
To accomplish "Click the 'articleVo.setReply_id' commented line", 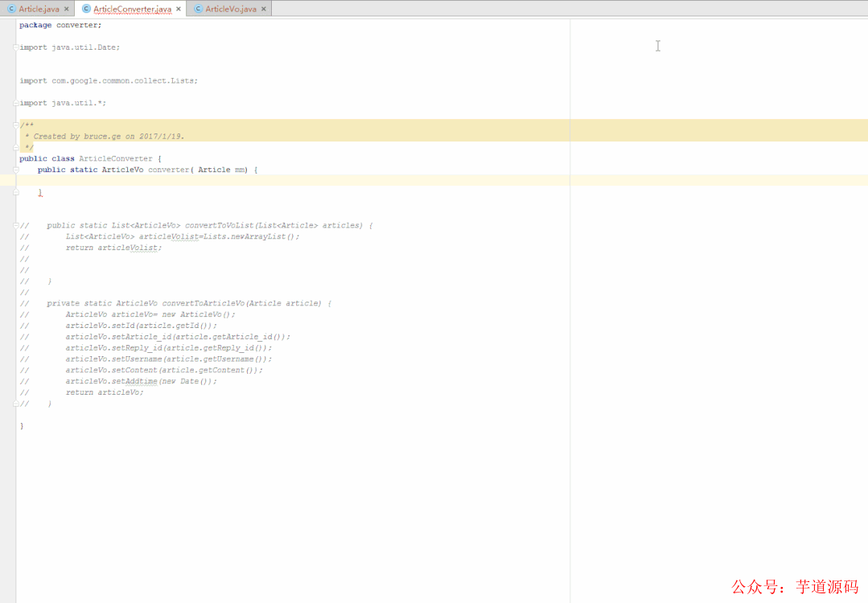I will pos(169,348).
